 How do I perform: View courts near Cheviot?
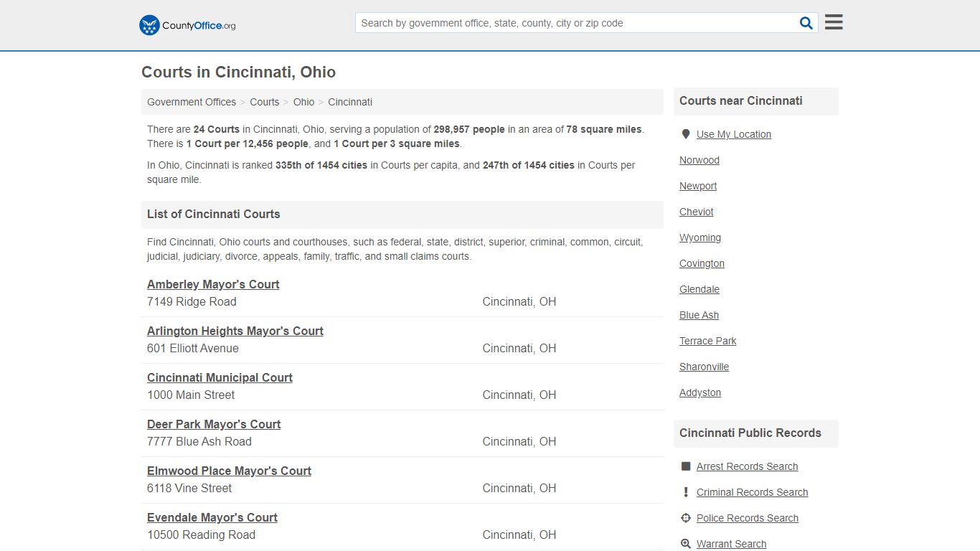pyautogui.click(x=697, y=212)
